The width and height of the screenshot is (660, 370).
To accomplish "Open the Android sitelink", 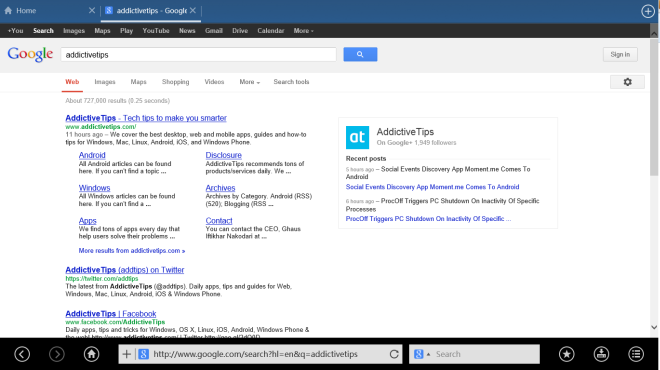I will [x=92, y=155].
